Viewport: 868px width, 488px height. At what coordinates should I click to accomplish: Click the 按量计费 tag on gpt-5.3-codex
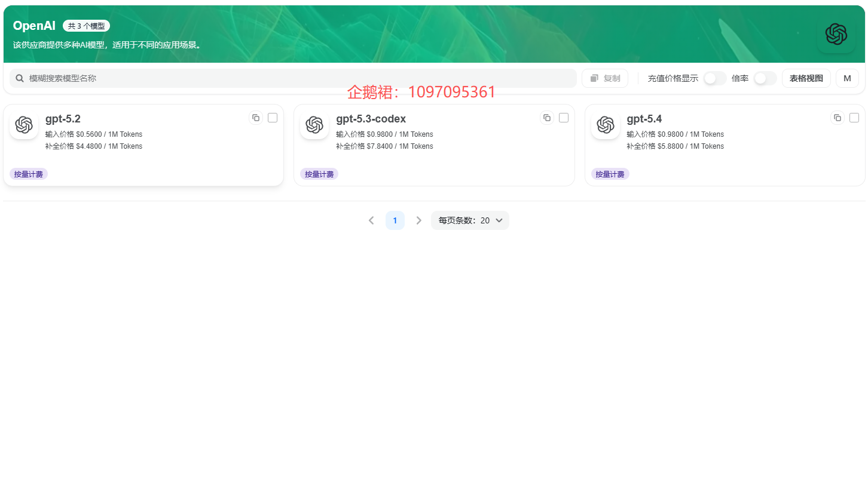point(319,174)
